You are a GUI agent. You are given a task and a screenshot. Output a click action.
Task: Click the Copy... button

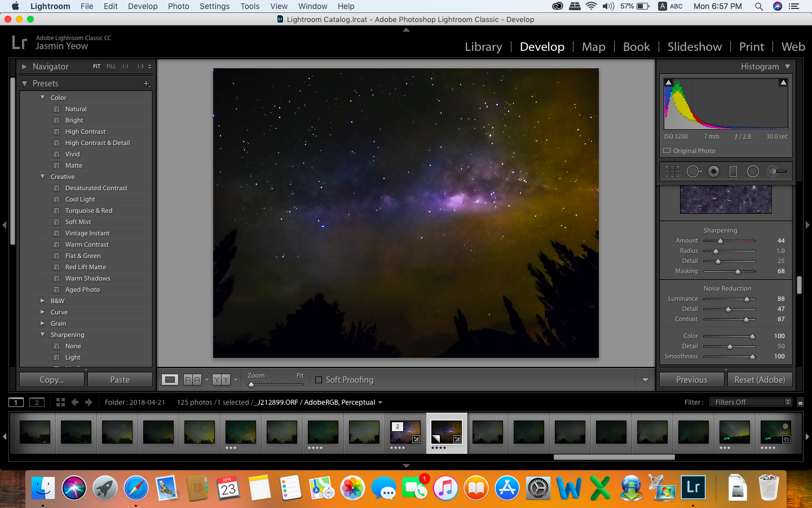(52, 380)
